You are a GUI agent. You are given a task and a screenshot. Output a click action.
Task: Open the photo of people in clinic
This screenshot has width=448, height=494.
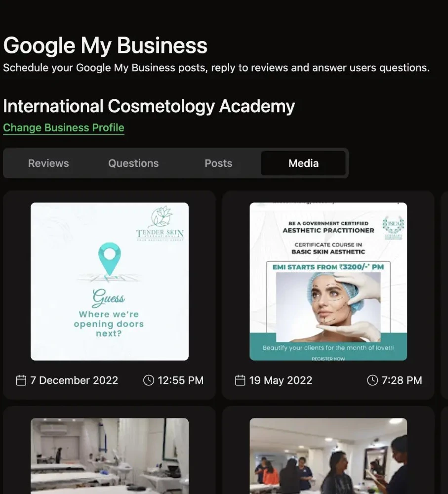(x=328, y=456)
